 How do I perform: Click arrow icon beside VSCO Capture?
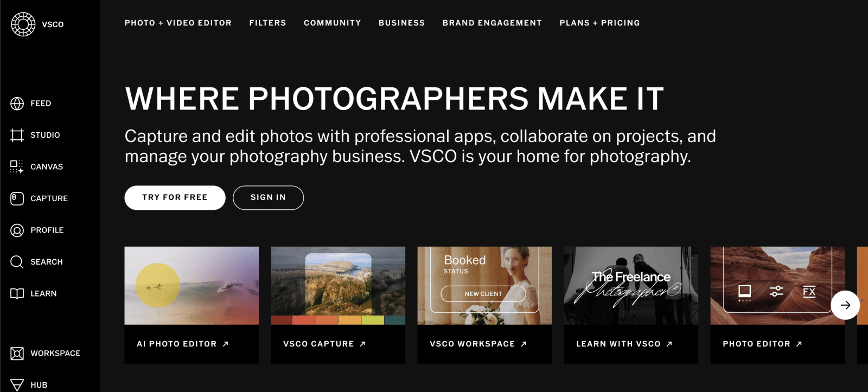click(x=363, y=344)
